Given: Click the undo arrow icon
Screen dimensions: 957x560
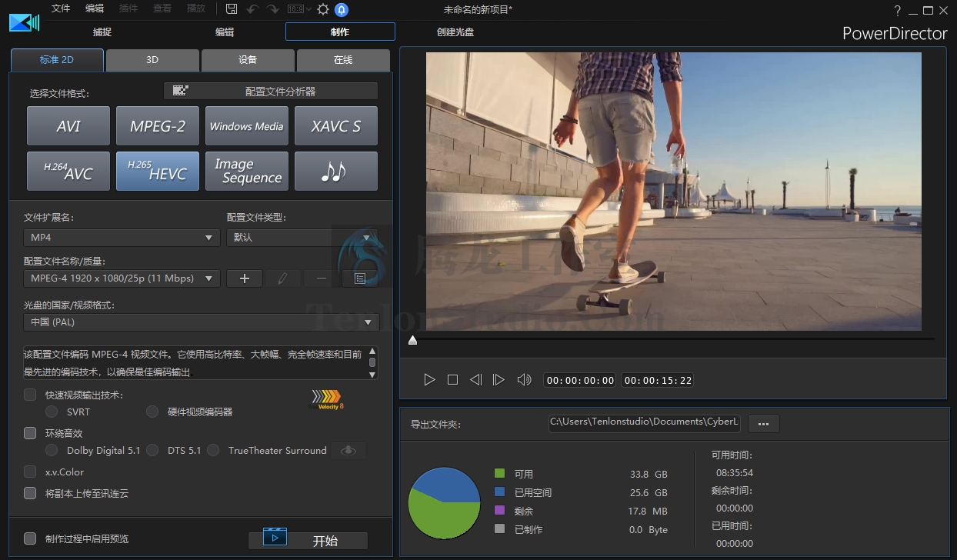Looking at the screenshot, I should [252, 9].
